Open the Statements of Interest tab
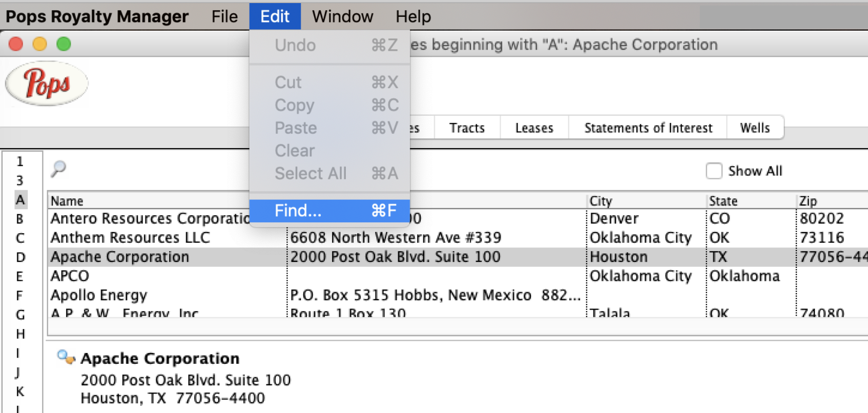 (x=648, y=128)
